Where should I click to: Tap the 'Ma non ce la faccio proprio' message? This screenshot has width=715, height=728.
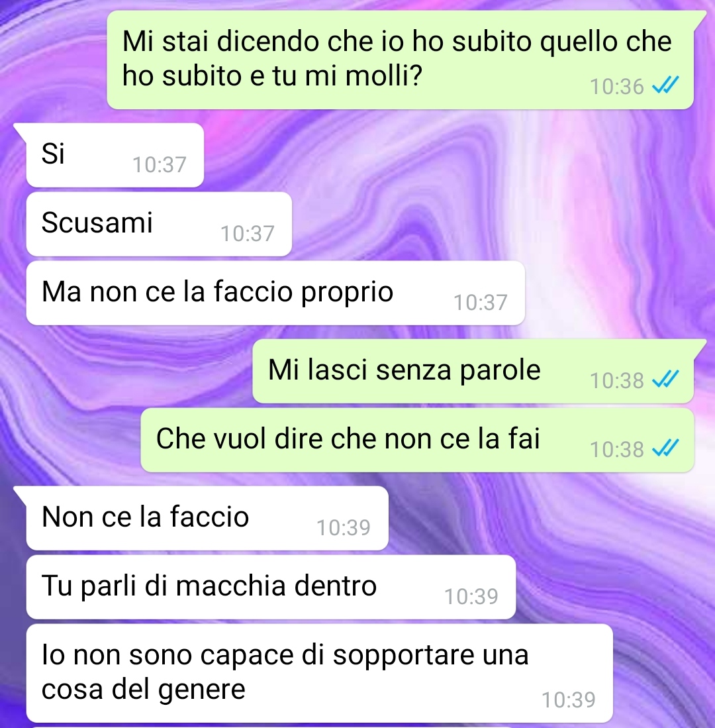coord(275,293)
